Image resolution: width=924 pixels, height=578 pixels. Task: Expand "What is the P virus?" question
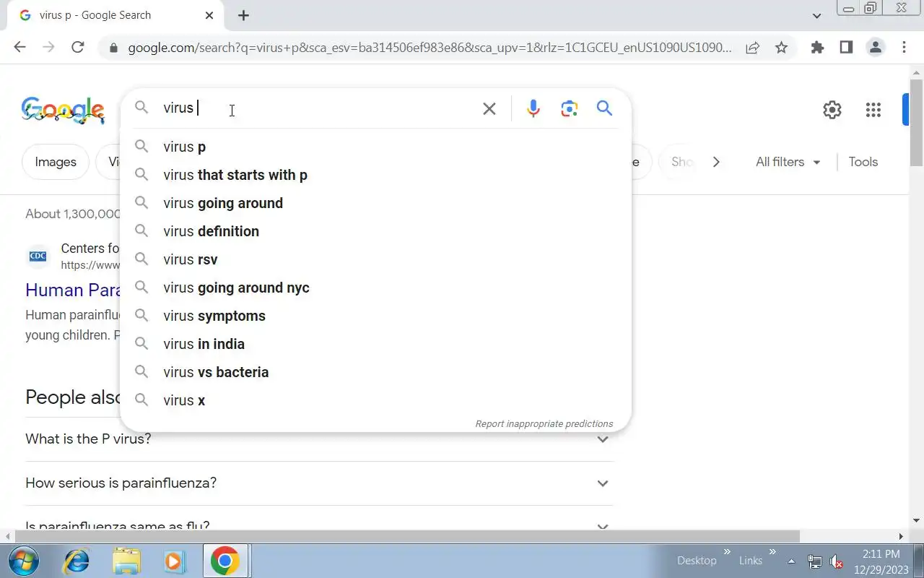(x=319, y=439)
